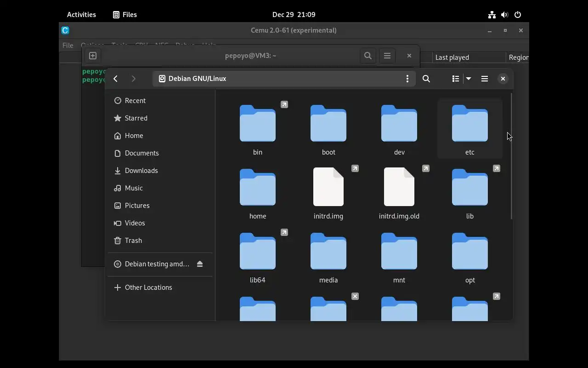This screenshot has height=368, width=588.
Task: Add a new tab in terminal window
Action: 93,56
